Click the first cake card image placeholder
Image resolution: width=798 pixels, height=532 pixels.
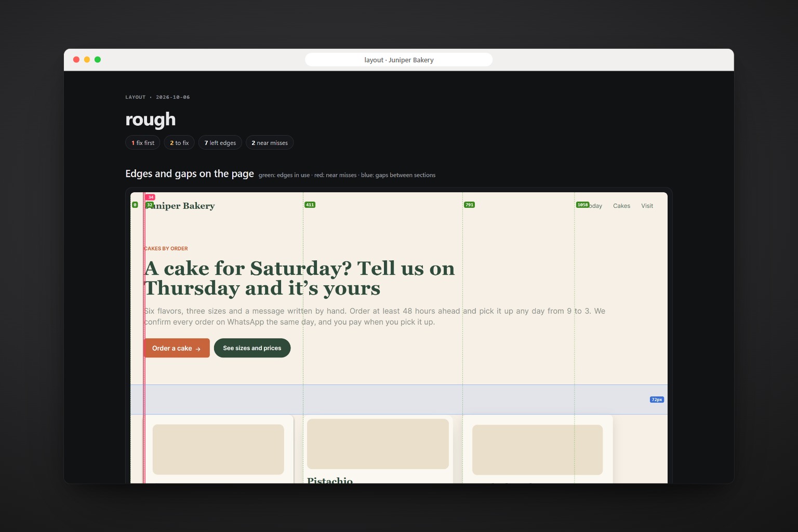pos(218,449)
